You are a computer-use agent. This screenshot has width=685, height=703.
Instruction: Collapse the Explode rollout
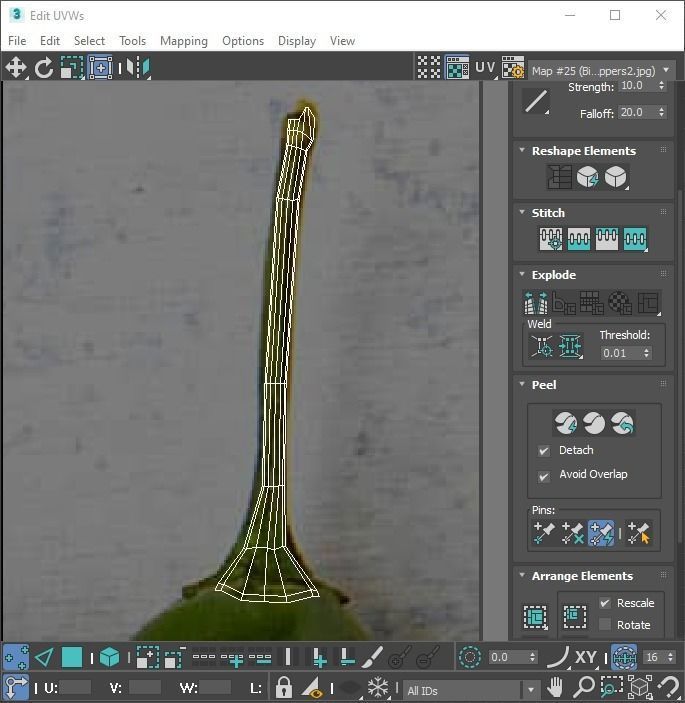click(522, 274)
